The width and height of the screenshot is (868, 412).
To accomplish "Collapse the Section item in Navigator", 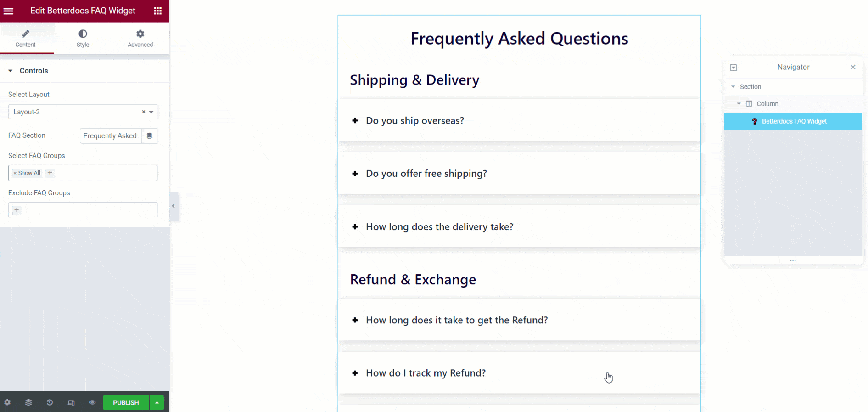I will click(x=733, y=86).
